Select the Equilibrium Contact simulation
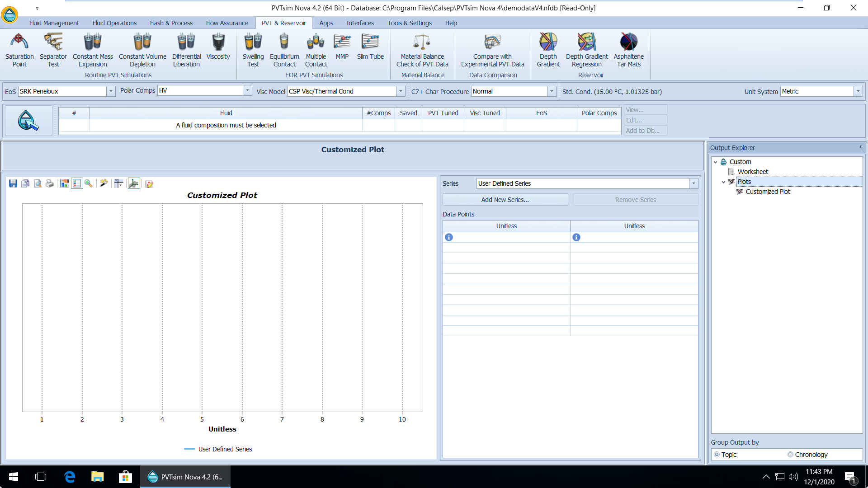 [x=284, y=50]
